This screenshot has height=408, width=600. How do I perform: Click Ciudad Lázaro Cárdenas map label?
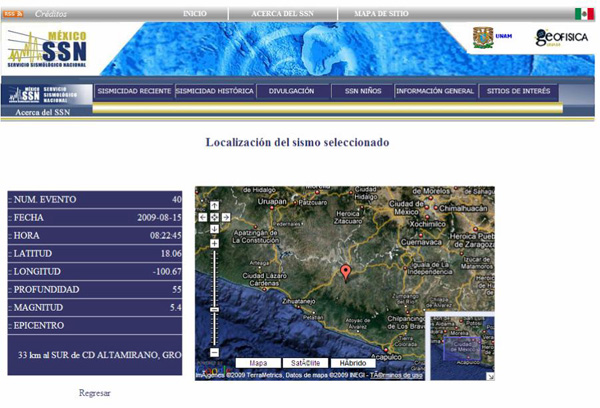[264, 279]
